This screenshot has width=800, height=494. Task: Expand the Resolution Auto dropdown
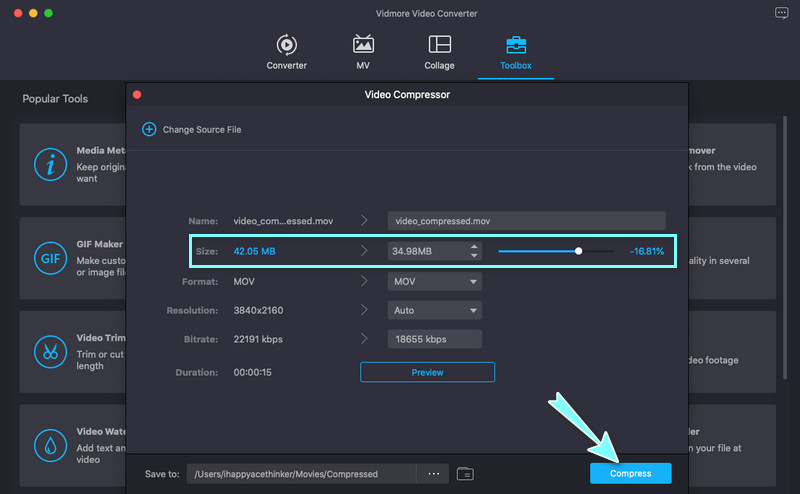(x=435, y=310)
